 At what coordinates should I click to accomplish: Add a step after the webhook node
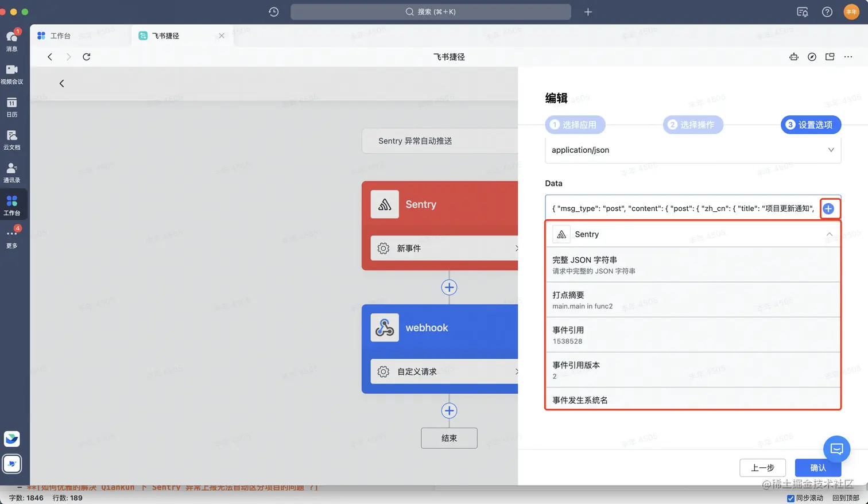pyautogui.click(x=449, y=410)
